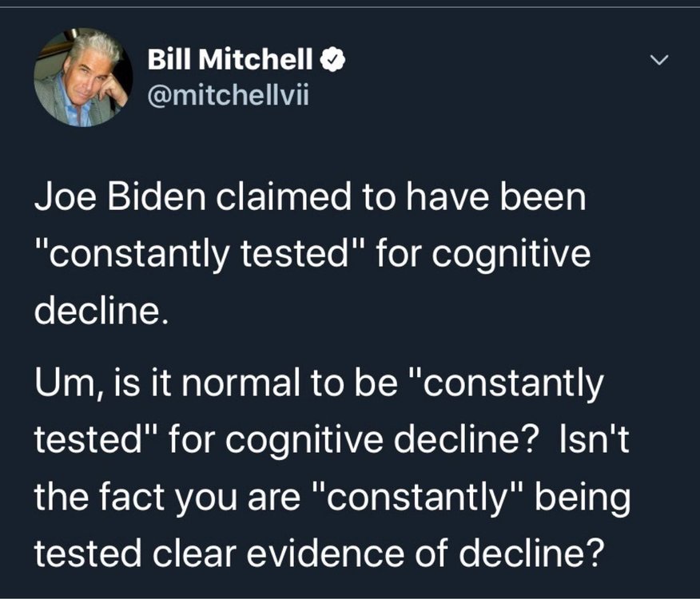Open Bill Mitchell's profile picture
700x599 pixels.
click(82, 78)
